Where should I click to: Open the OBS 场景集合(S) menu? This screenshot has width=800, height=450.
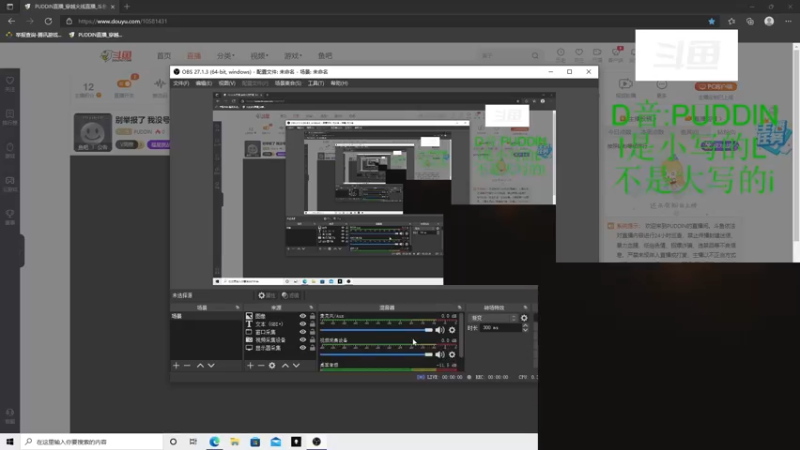tap(288, 83)
